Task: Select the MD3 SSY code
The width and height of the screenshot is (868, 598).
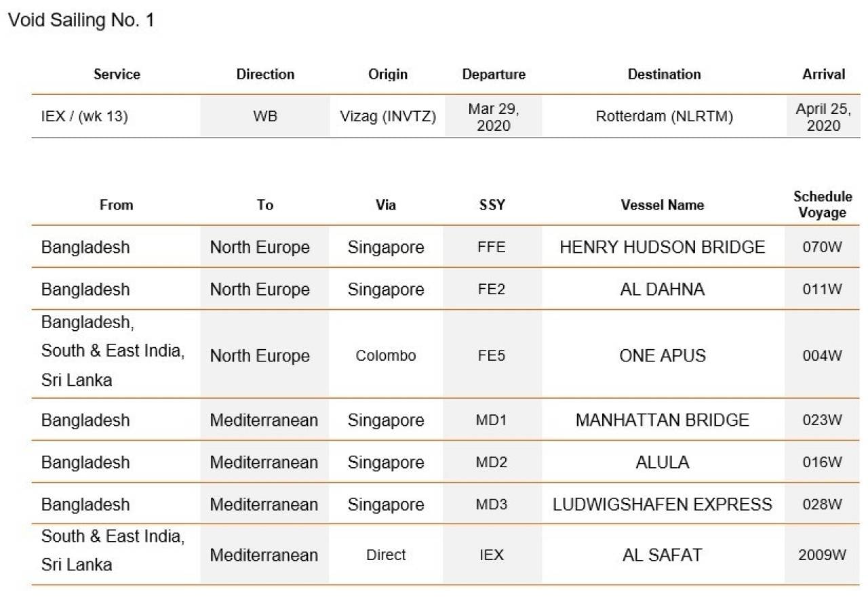Action: pyautogui.click(x=492, y=504)
